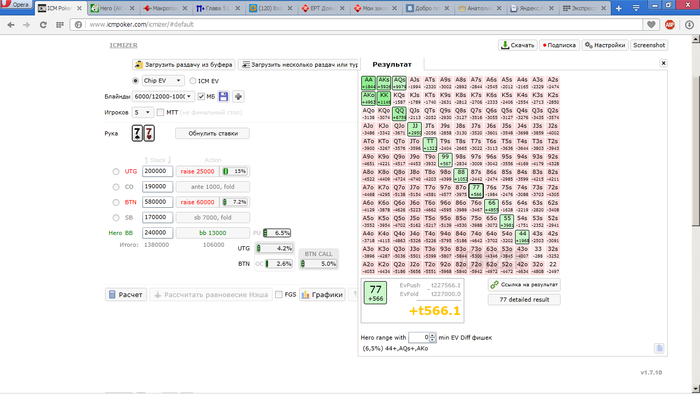Viewport: 700px width, 394px height.
Task: Adjust the BTN 7.2% range slider
Action: tap(235, 202)
